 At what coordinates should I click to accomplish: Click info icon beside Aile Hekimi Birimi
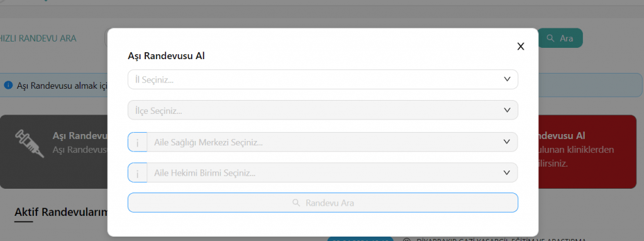[137, 173]
